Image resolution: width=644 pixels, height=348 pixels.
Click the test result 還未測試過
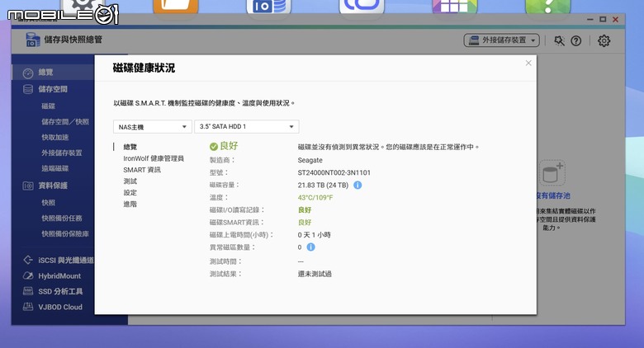pyautogui.click(x=315, y=274)
